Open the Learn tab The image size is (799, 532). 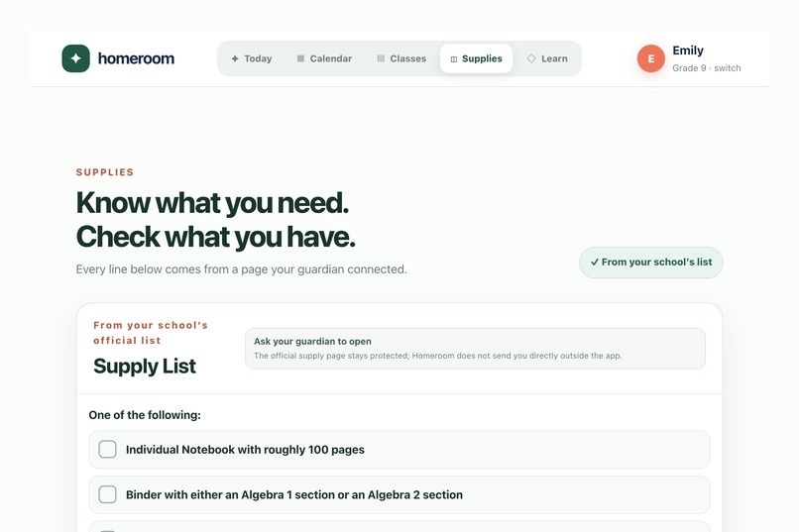point(547,58)
